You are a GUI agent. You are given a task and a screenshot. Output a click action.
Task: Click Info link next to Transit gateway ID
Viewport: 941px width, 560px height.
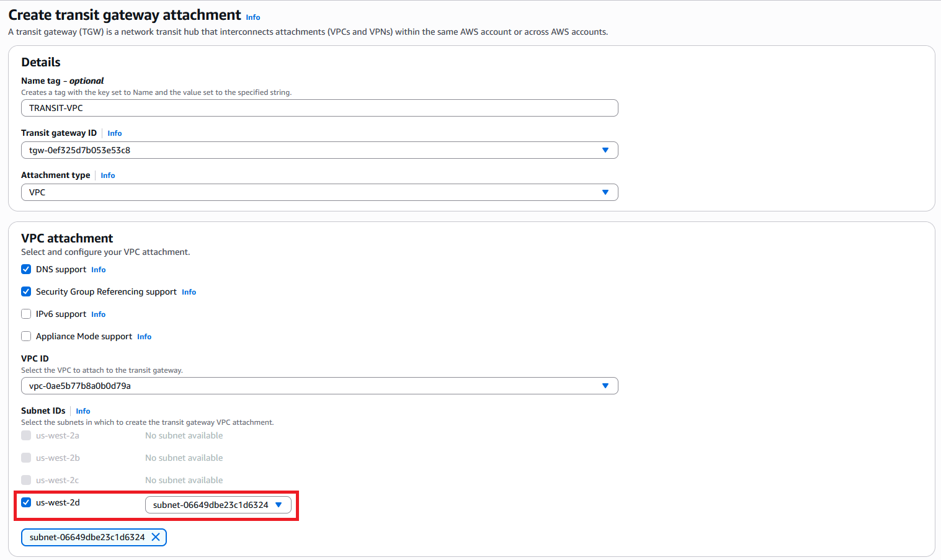115,133
